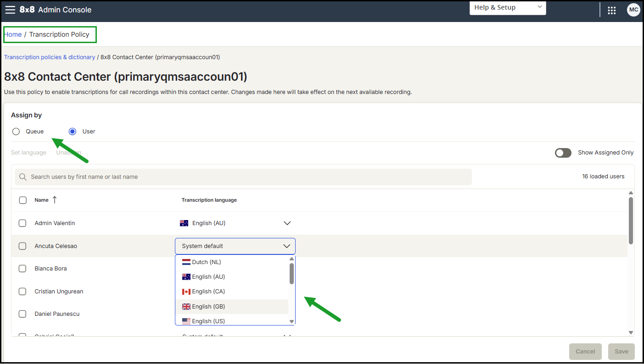The height and width of the screenshot is (364, 644).
Task: Click the user table scroll-down arrow
Action: (x=631, y=332)
